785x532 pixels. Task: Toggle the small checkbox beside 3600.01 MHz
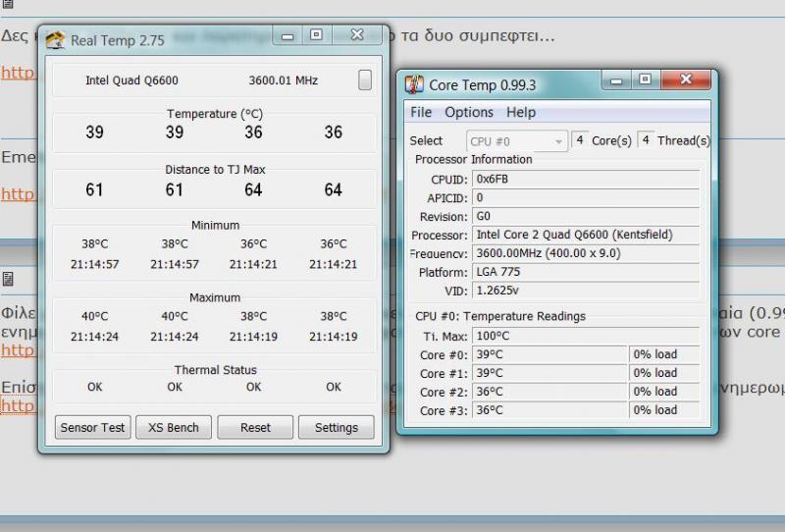click(x=365, y=80)
